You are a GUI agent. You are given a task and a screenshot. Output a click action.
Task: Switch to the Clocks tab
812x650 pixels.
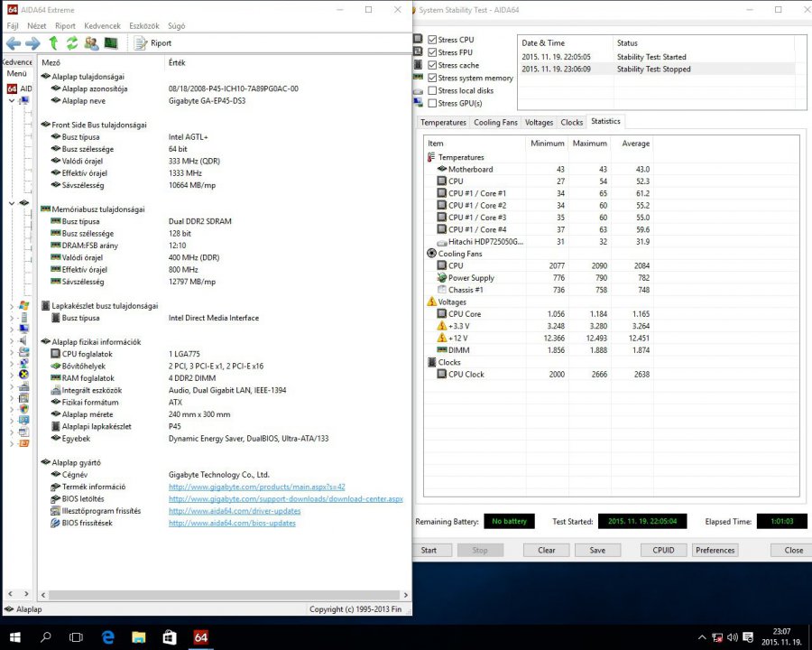(572, 123)
